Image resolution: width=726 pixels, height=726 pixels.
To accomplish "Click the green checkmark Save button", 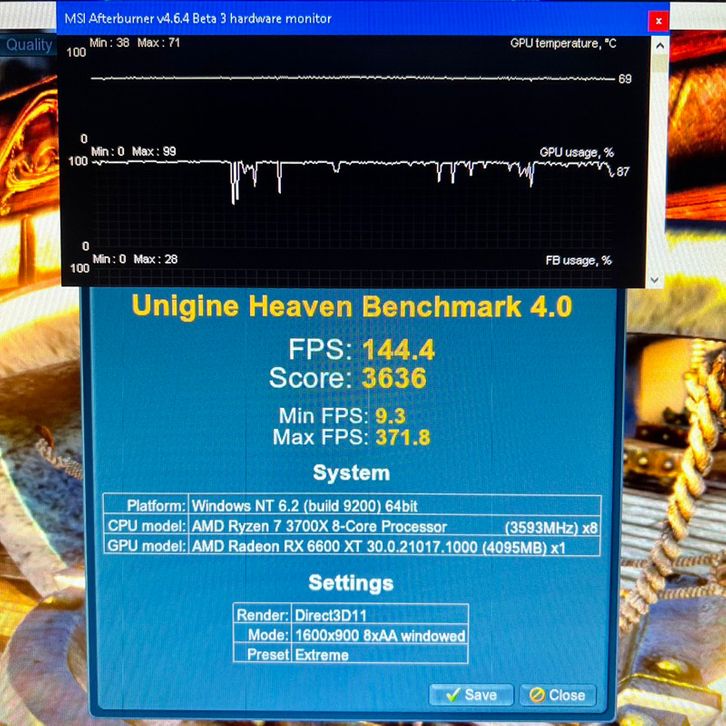I will 471,694.
